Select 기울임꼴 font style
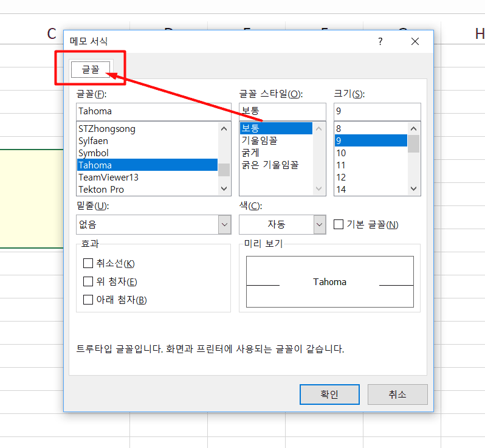The image size is (485, 448). coord(276,140)
